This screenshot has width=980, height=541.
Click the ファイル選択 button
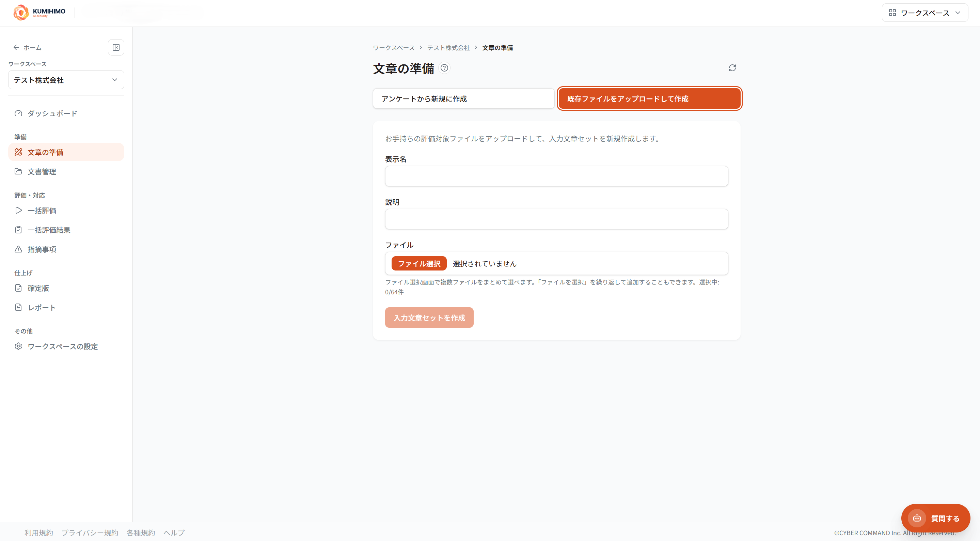419,264
